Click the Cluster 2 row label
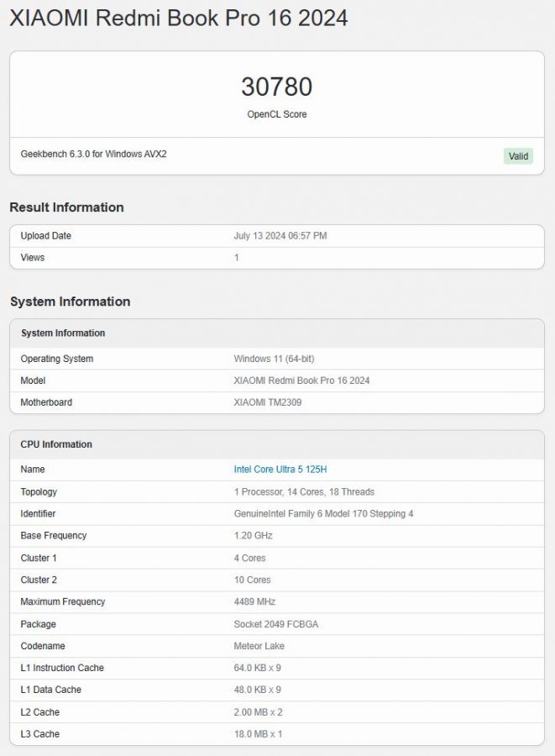 click(x=39, y=580)
